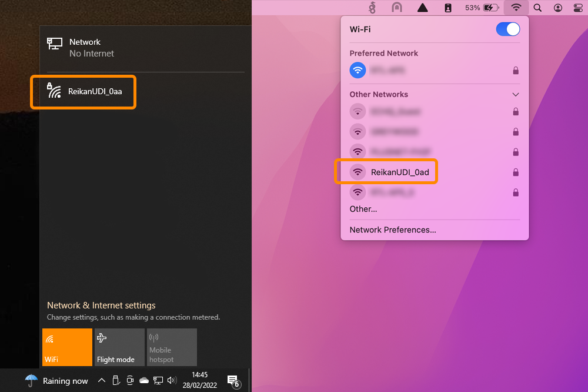Enable Flight mode tile

click(x=119, y=347)
